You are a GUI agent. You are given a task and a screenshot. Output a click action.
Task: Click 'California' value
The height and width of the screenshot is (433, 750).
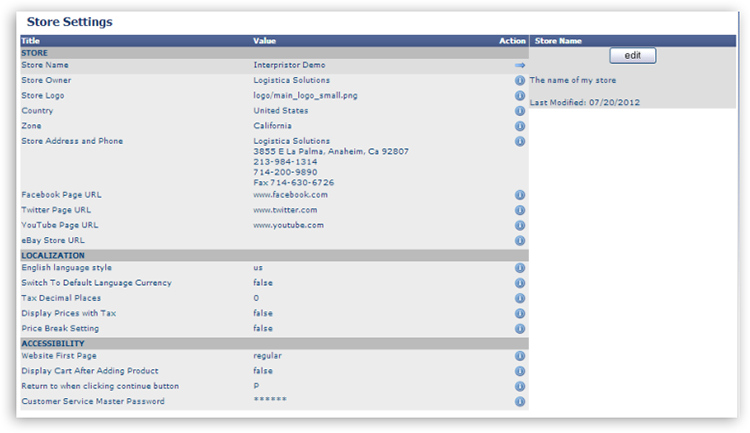tap(272, 126)
